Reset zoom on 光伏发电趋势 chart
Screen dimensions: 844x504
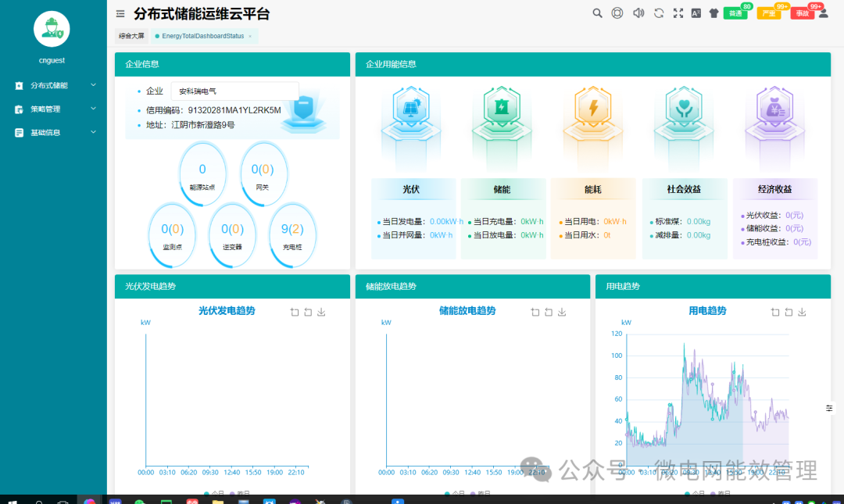[308, 312]
